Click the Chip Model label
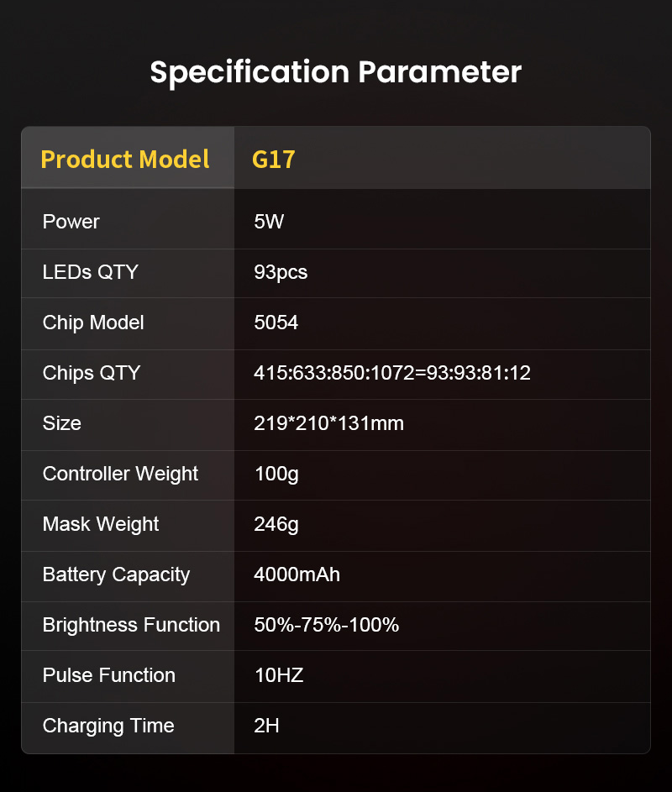 click(93, 323)
